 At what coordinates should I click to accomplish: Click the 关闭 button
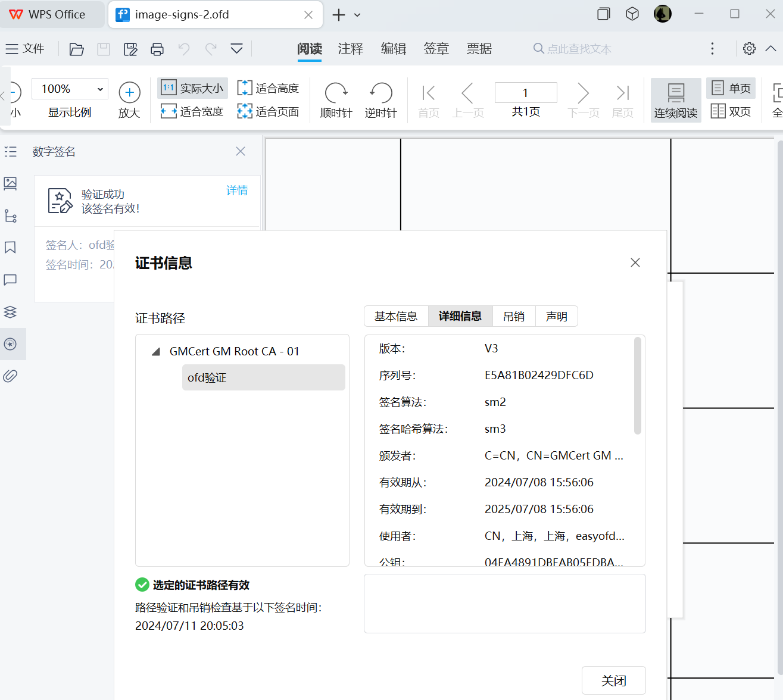(614, 680)
